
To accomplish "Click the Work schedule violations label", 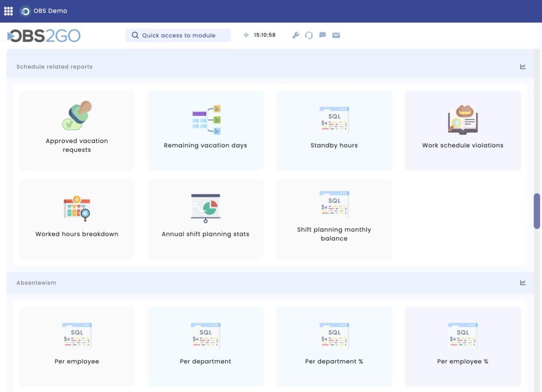I will (x=463, y=145).
